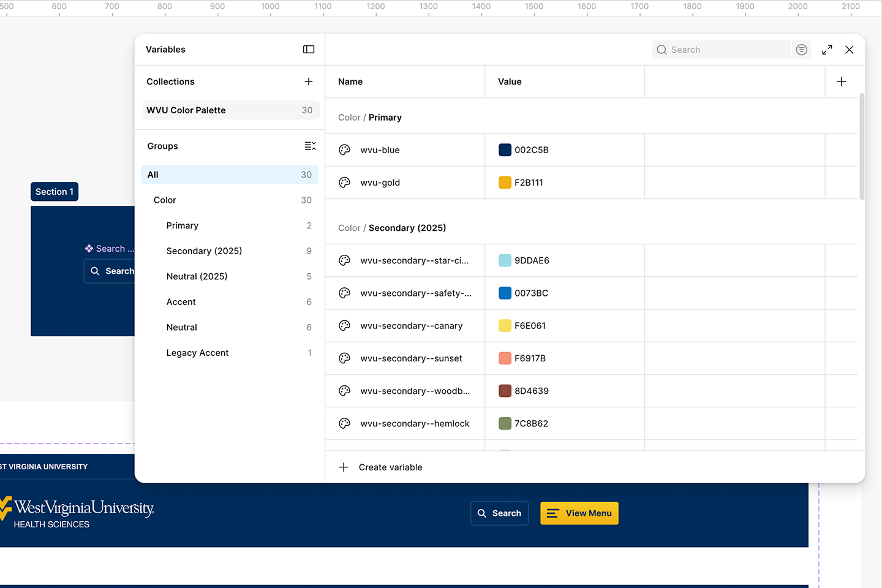Select the Color group
The image size is (882, 588).
[230, 200]
